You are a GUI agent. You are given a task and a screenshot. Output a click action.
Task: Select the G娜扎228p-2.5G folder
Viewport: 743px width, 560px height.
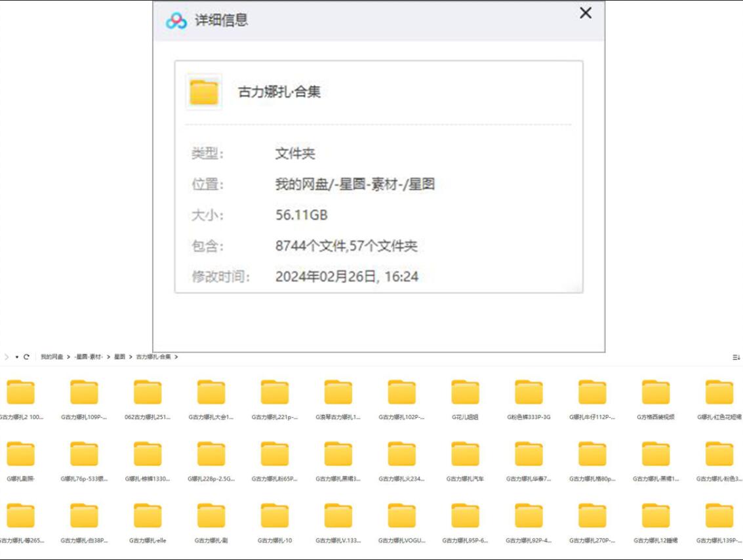[211, 462]
